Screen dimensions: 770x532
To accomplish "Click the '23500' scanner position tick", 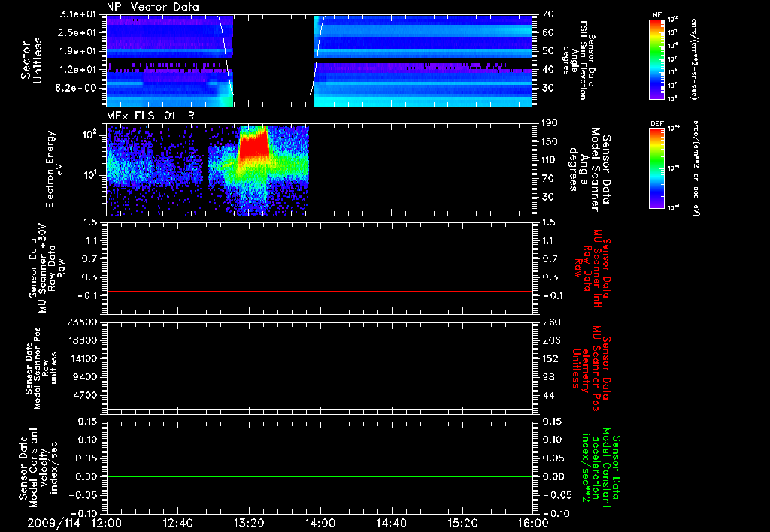I will [x=81, y=322].
